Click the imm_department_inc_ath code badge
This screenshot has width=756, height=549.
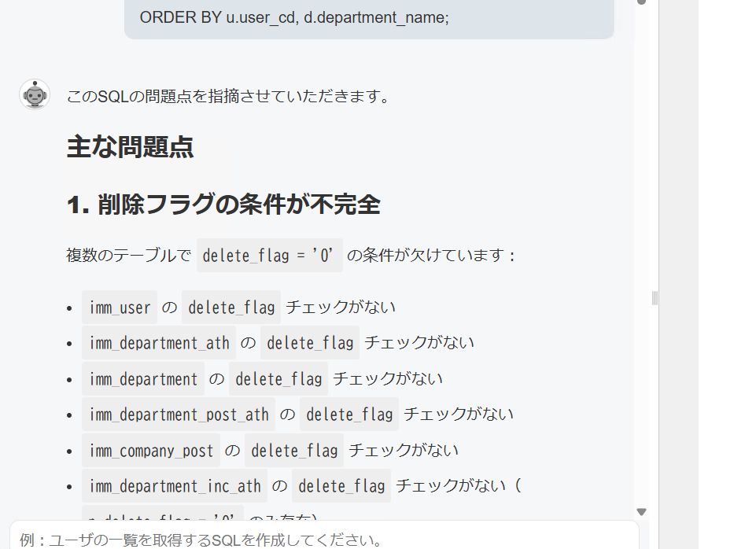(x=174, y=485)
